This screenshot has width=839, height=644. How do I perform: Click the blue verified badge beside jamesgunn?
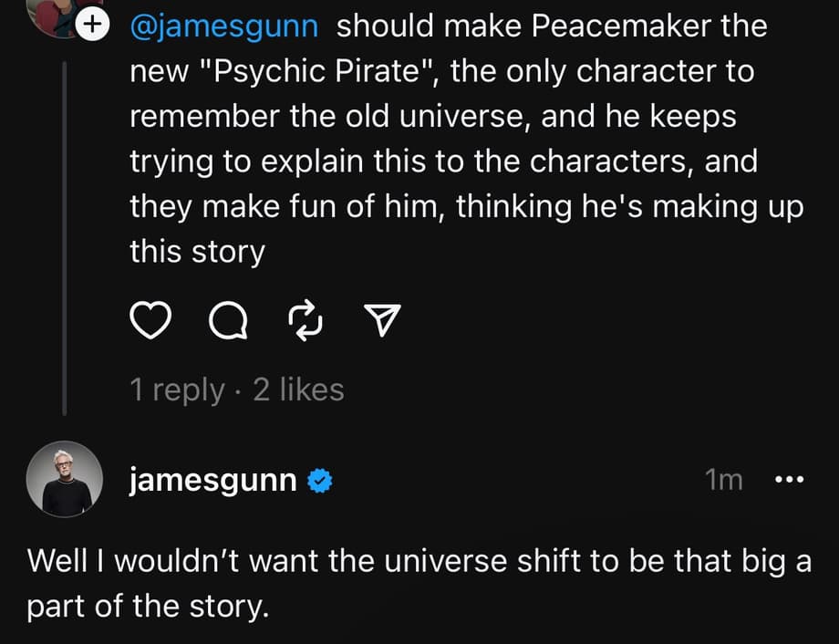(x=318, y=481)
